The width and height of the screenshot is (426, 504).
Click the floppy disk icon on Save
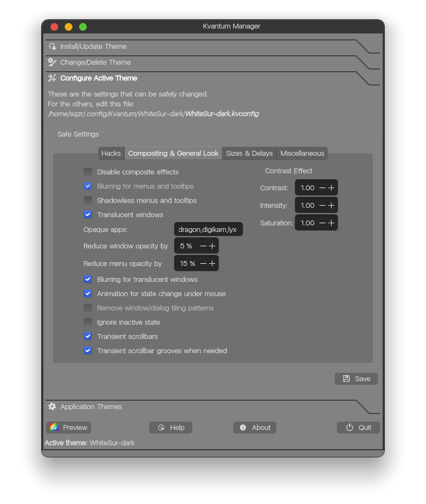(346, 378)
